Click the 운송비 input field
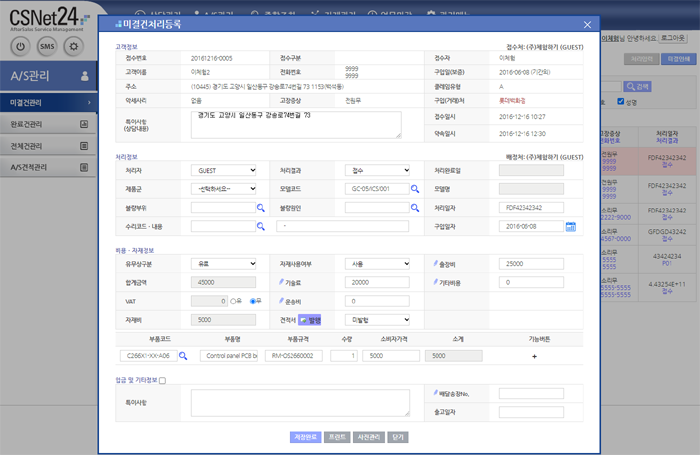The image size is (700, 455). (x=377, y=301)
